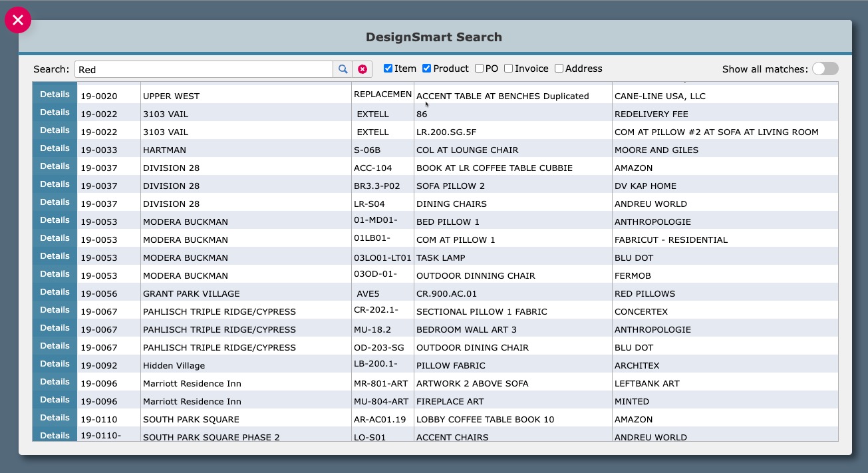868x473 pixels.
Task: Select item code S-06B
Action: [367, 150]
